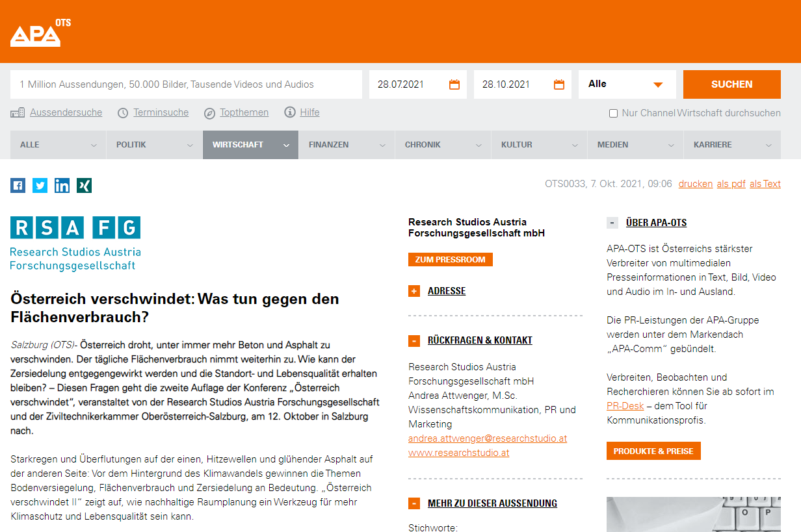This screenshot has width=801, height=532.
Task: Click the keyboard image thumbnail
Action: tap(694, 514)
